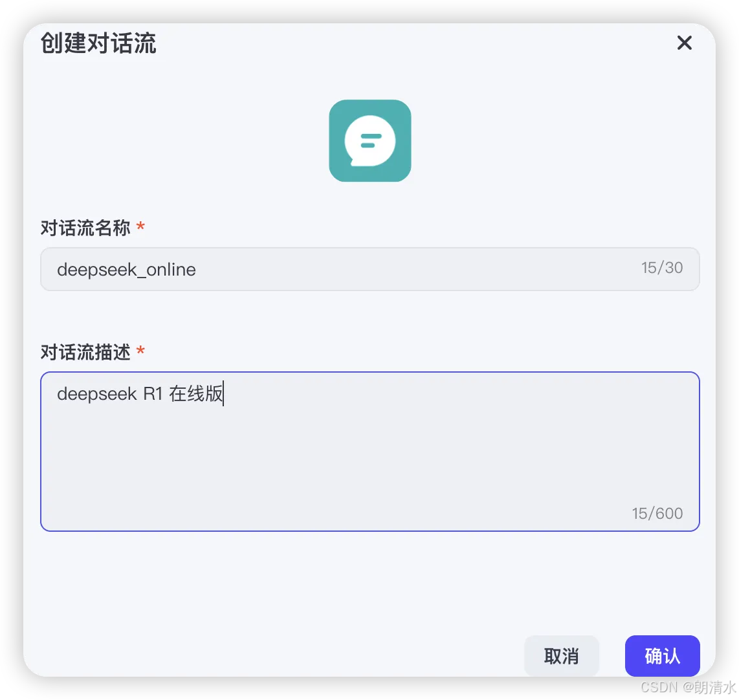Click the CSDN @朗清水 watermark

tap(688, 687)
